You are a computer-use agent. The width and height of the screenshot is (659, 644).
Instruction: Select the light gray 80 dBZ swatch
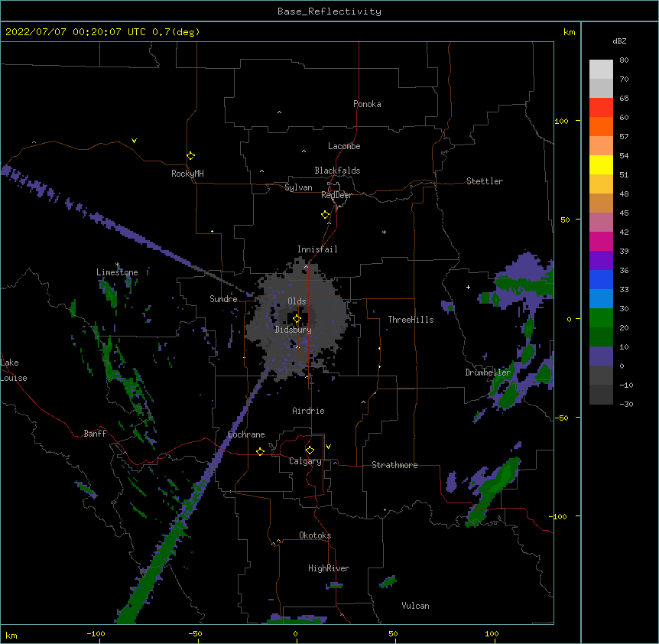tap(601, 70)
